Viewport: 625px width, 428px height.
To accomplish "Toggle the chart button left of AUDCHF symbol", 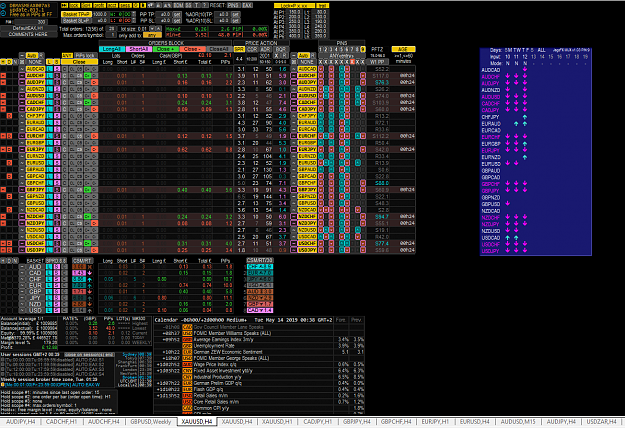I will pos(22,76).
